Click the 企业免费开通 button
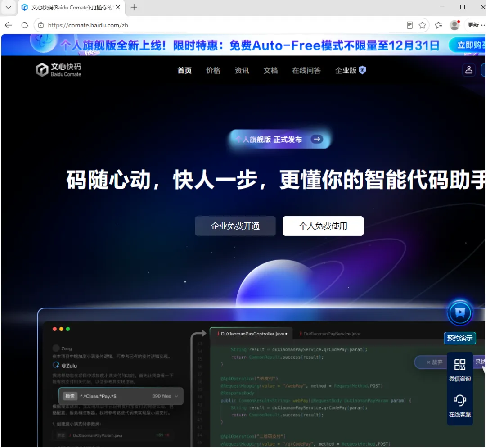Image resolution: width=486 pixels, height=448 pixels. [x=235, y=226]
